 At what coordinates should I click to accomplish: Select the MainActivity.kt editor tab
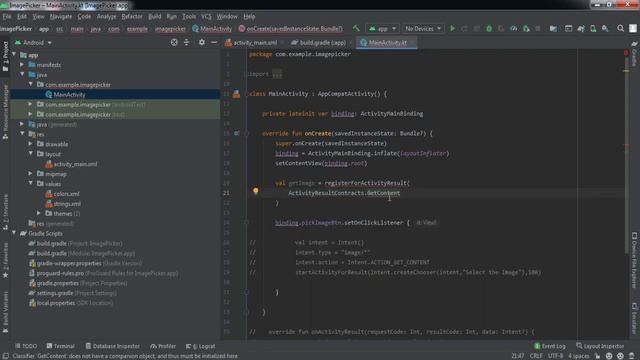[x=387, y=42]
